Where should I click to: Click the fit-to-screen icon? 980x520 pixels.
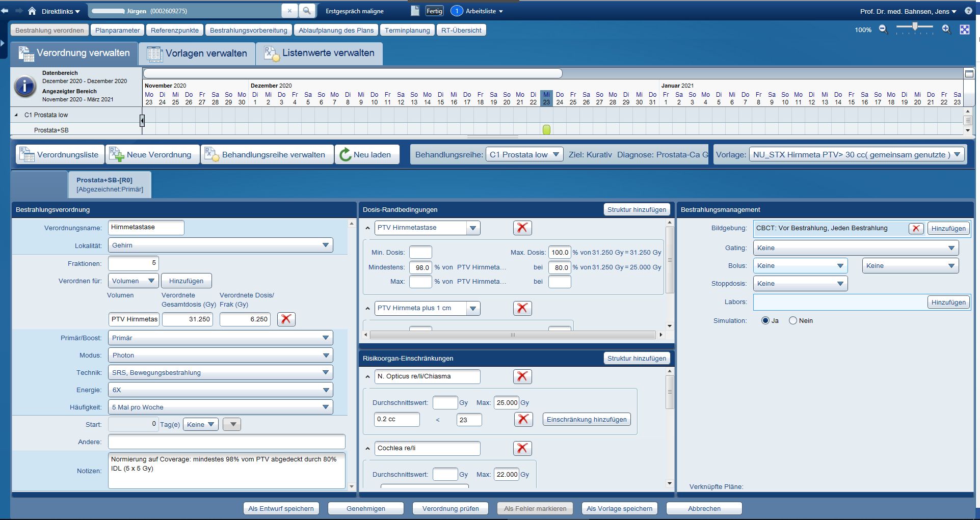[965, 30]
